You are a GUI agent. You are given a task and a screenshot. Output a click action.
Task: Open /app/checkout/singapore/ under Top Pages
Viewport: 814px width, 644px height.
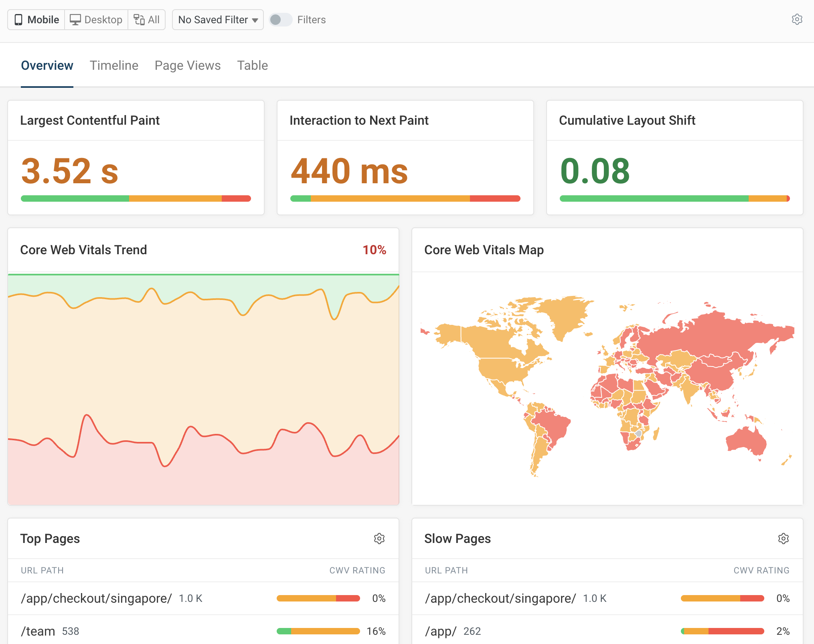[x=96, y=598]
